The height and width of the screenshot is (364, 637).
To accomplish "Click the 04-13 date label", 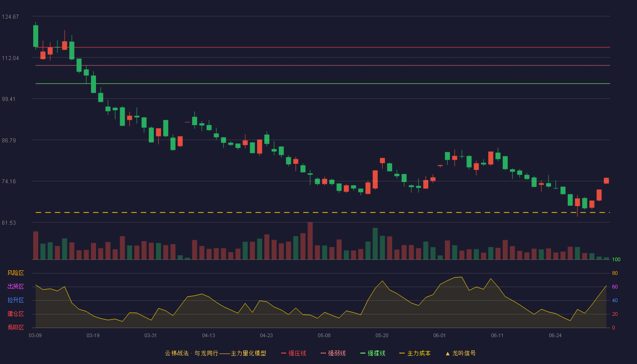I will point(208,335).
